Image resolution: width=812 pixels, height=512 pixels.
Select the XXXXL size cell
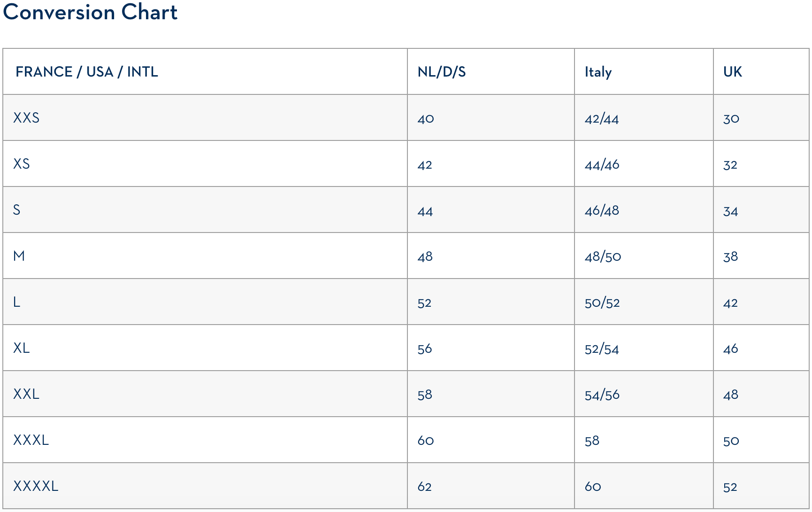click(36, 486)
